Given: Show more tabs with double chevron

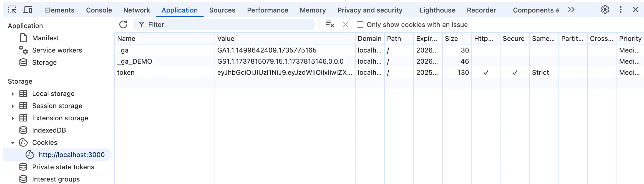Looking at the screenshot, I should tap(571, 10).
